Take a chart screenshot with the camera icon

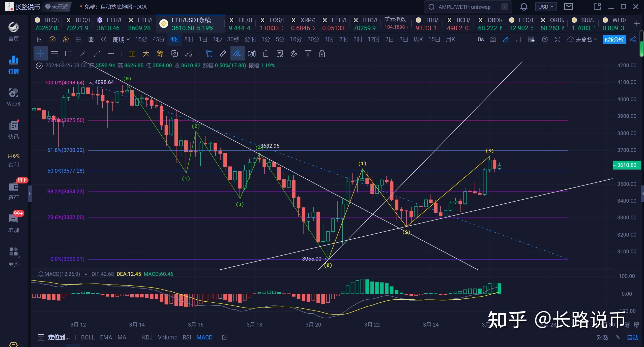coord(492,40)
